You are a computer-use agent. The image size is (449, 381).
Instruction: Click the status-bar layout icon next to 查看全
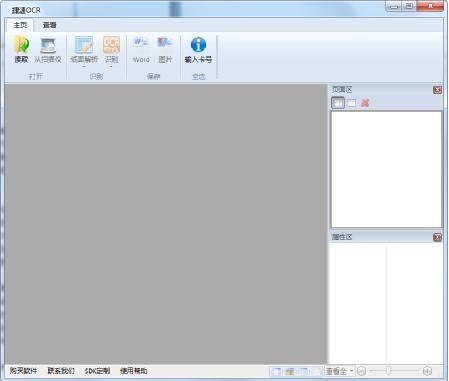pos(316,371)
